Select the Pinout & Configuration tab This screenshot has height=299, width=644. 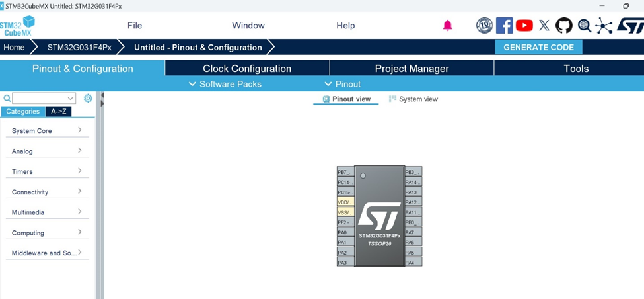(83, 69)
